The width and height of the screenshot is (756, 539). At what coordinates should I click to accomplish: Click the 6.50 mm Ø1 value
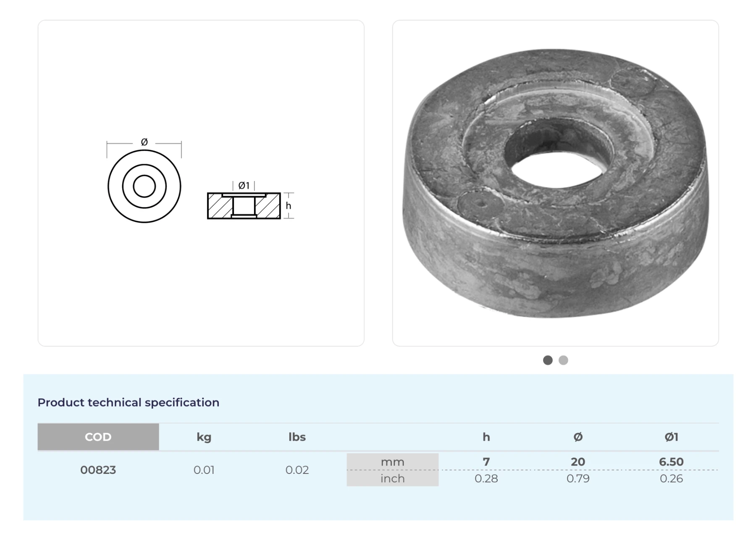(x=671, y=462)
